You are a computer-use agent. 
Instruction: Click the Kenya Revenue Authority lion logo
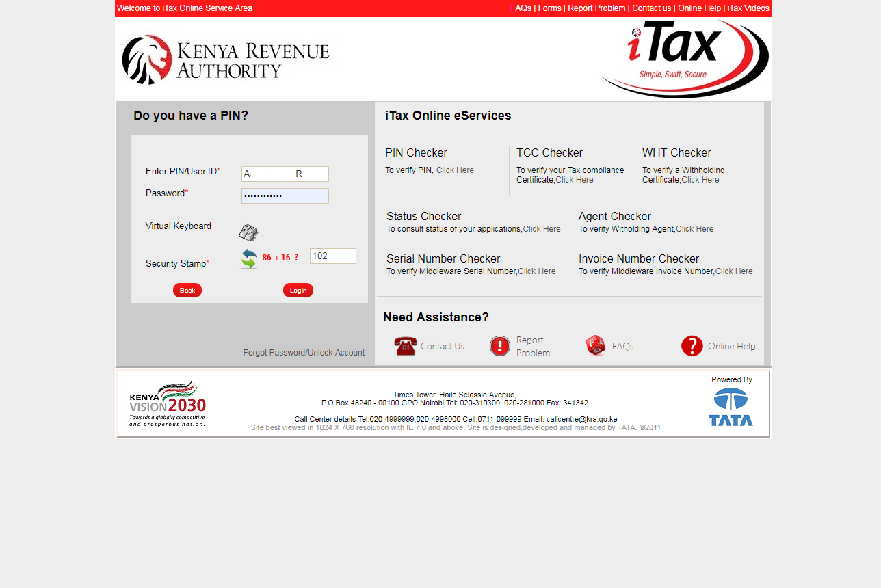[226, 59]
